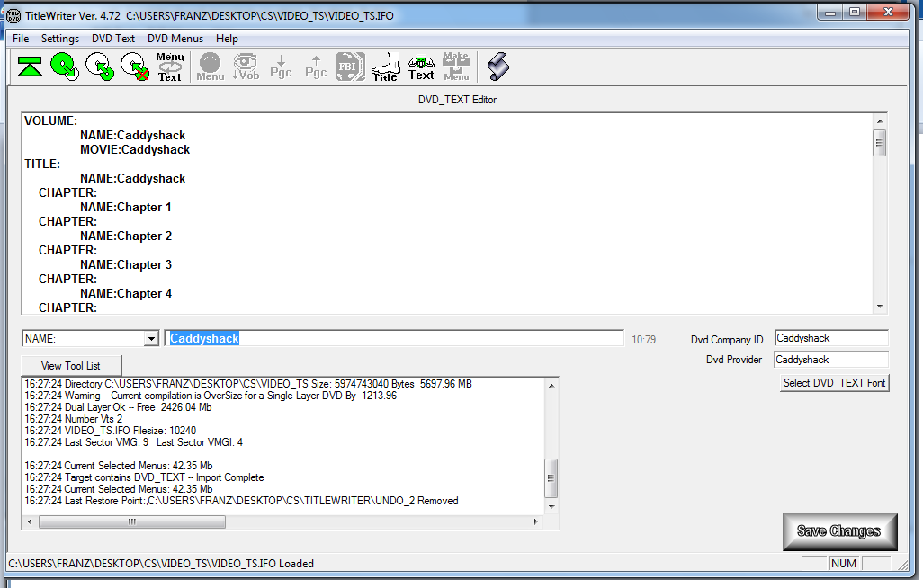Click the winged Text toolbar icon
Viewport: 923px width, 588px height.
[421, 67]
